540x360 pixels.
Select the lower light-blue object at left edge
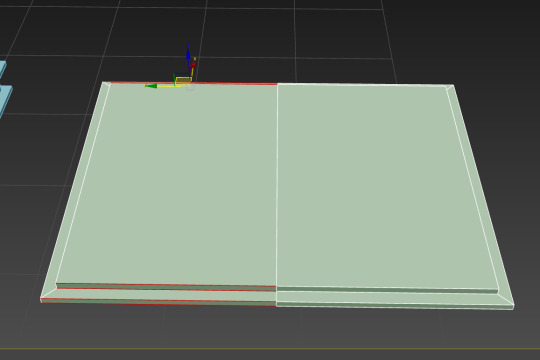tap(5, 101)
